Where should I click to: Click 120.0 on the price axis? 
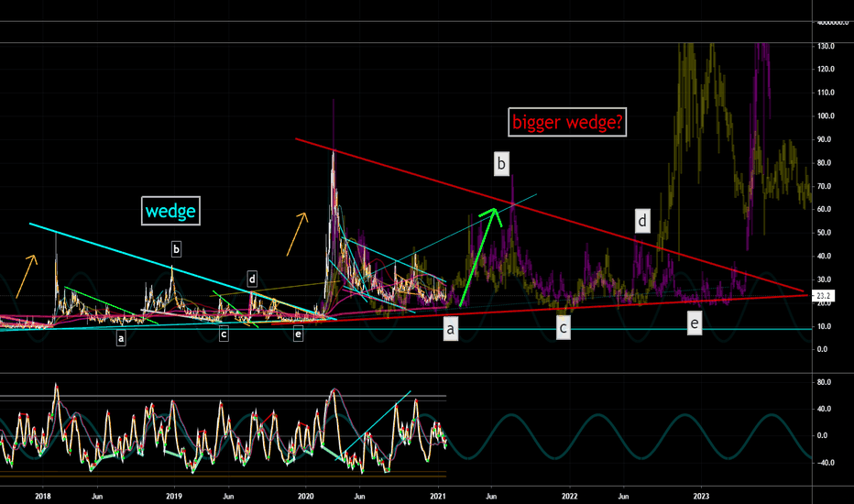(826, 70)
